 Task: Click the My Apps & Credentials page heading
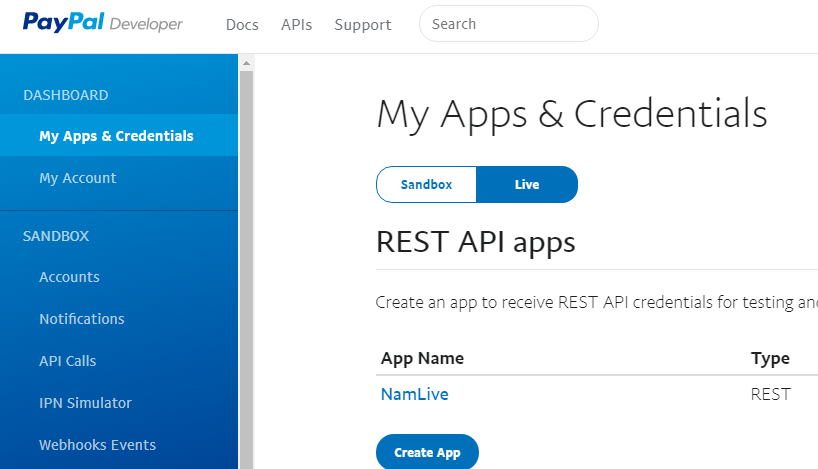[x=572, y=115]
